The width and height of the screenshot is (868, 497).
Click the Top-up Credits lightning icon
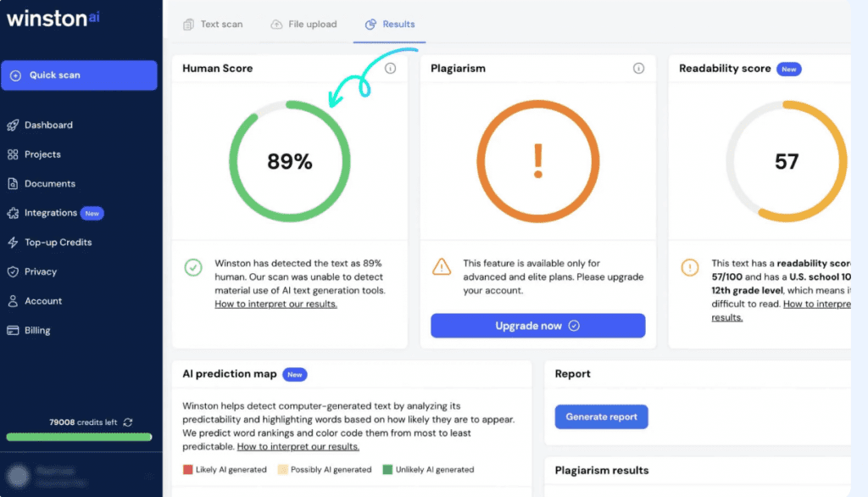pyautogui.click(x=13, y=243)
